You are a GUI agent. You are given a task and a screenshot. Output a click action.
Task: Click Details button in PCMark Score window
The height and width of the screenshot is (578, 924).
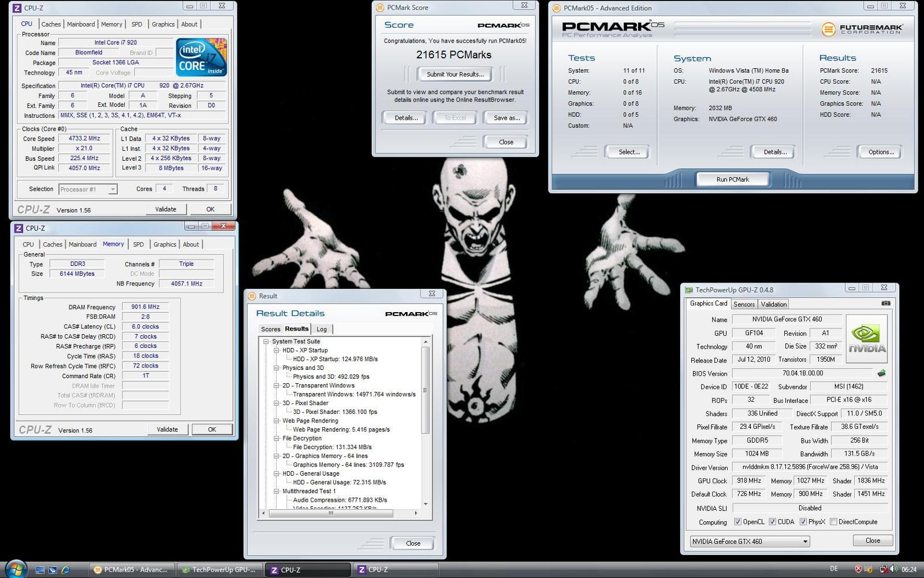(x=406, y=118)
